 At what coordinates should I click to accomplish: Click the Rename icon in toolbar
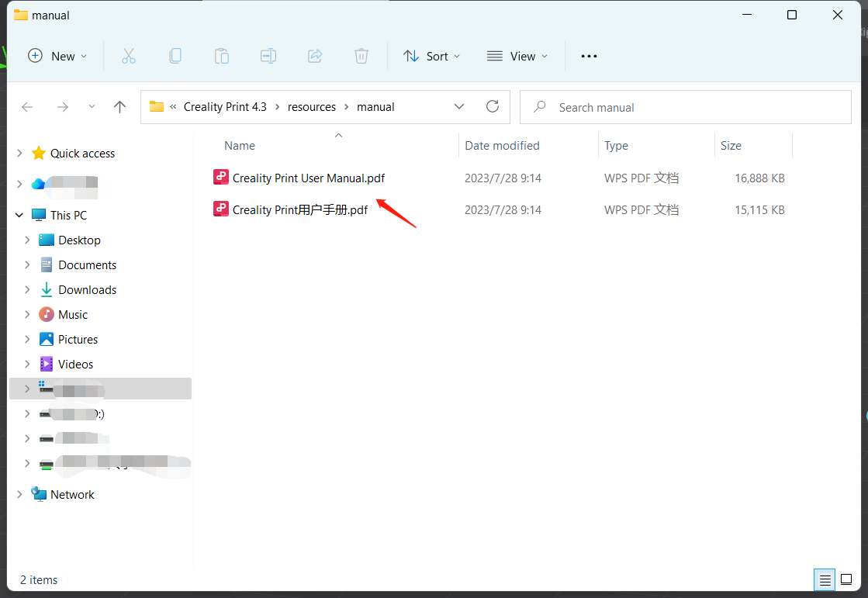[x=268, y=56]
